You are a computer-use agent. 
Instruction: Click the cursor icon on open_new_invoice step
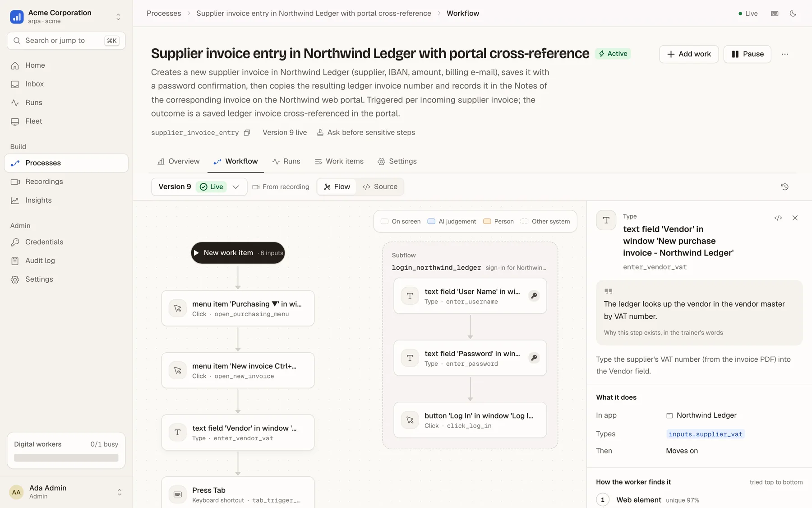(x=178, y=370)
